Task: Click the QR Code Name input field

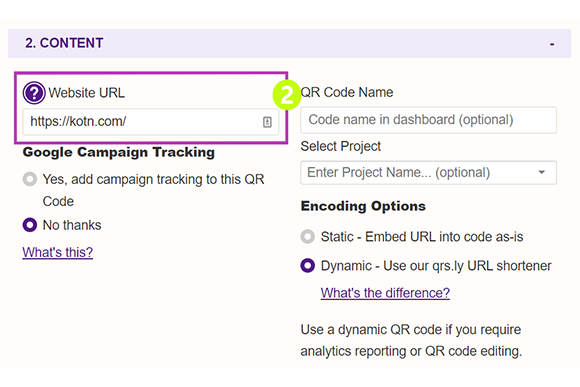Action: pos(428,120)
